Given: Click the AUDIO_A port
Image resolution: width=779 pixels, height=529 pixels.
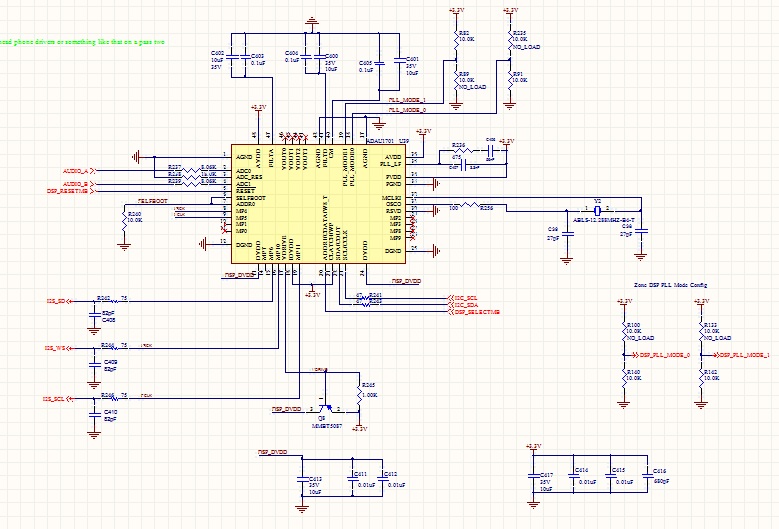Looking at the screenshot, I should tap(79, 171).
